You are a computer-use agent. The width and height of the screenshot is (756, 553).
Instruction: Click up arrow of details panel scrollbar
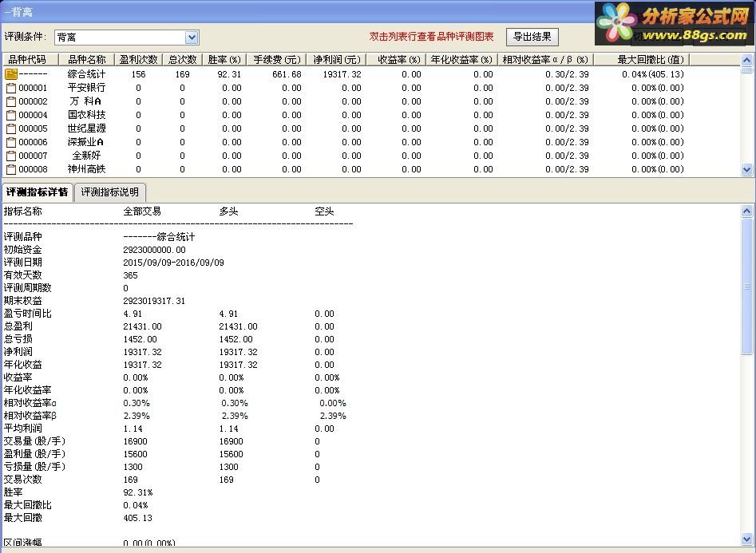tap(746, 211)
